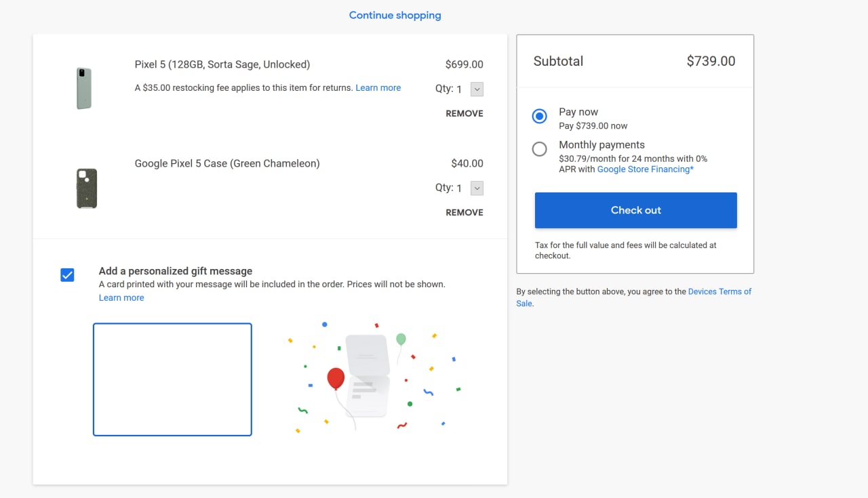Open the Google Store Financing link

coord(646,169)
